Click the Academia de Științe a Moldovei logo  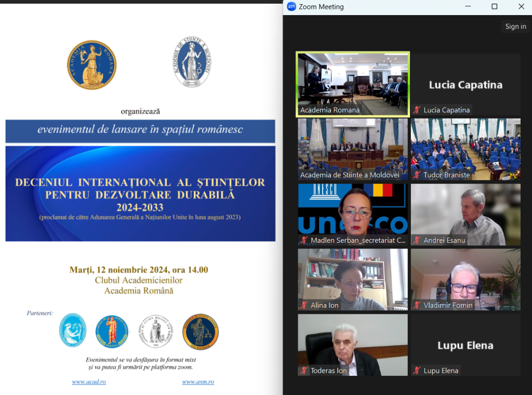(x=192, y=62)
